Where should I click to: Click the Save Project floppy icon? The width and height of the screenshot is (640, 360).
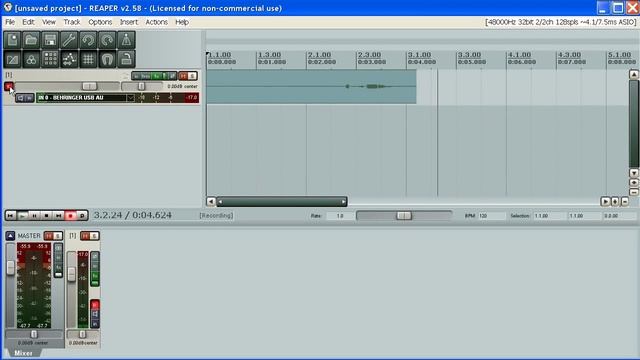click(x=50, y=40)
